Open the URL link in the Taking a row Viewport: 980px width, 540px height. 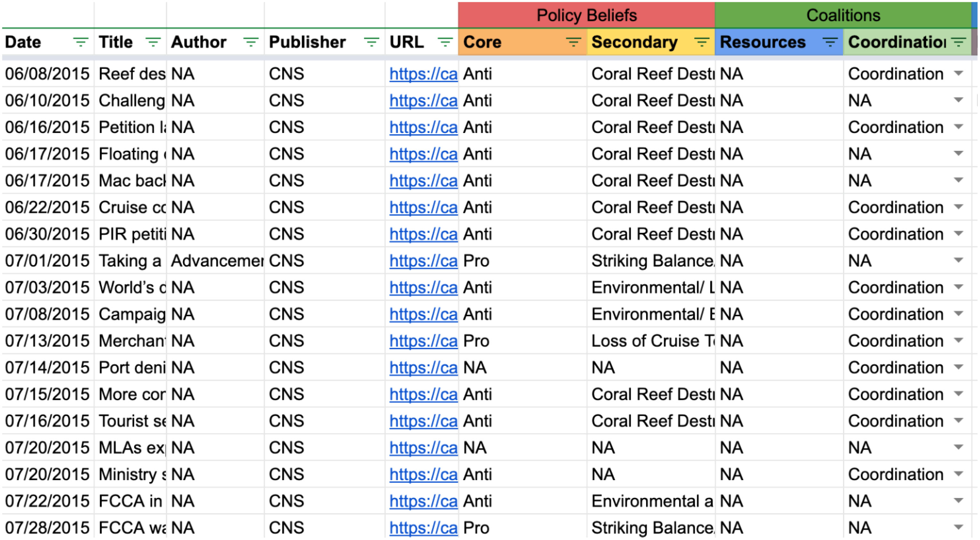[423, 261]
